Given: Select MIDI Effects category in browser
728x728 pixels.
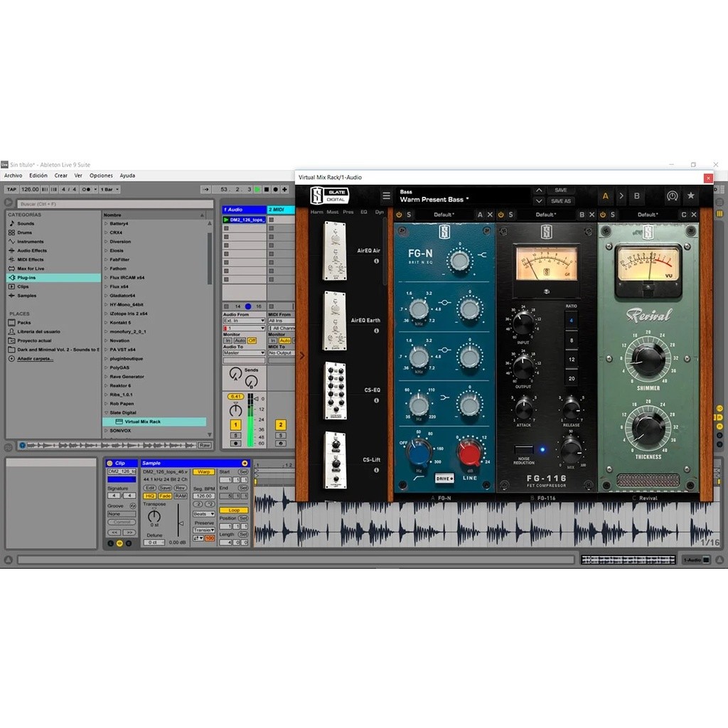Looking at the screenshot, I should (x=30, y=259).
